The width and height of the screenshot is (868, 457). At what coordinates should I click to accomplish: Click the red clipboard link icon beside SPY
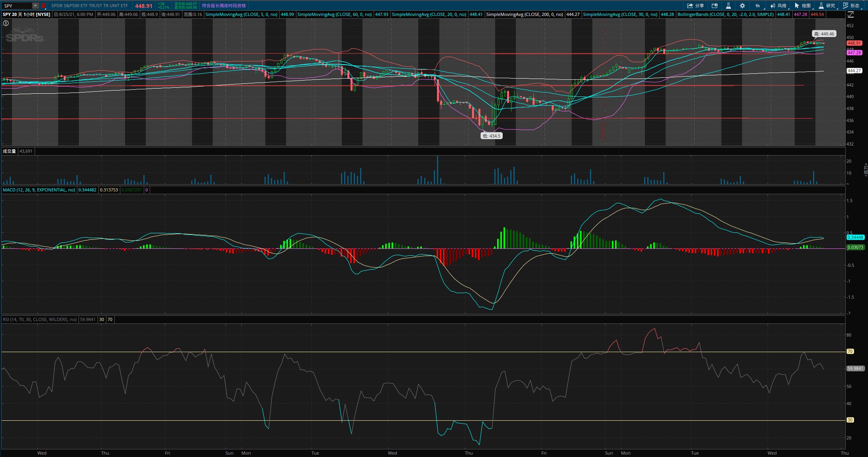click(43, 6)
